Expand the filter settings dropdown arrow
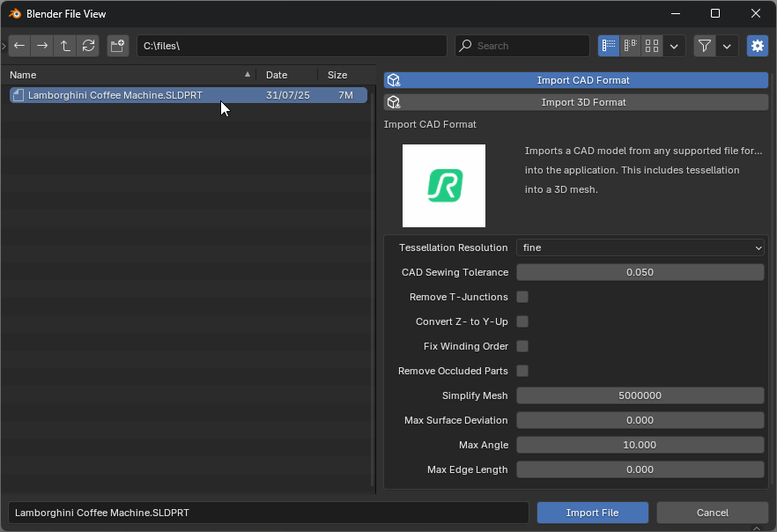This screenshot has height=532, width=777. tap(727, 46)
